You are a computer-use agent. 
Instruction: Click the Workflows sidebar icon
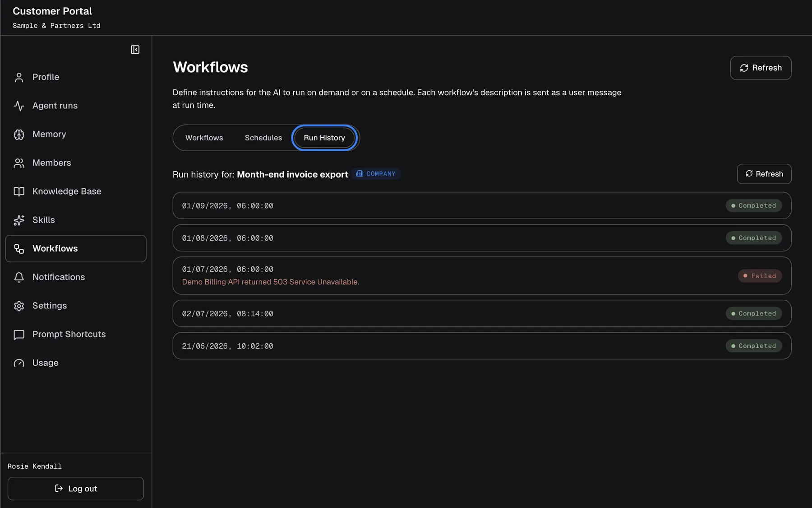coord(19,249)
